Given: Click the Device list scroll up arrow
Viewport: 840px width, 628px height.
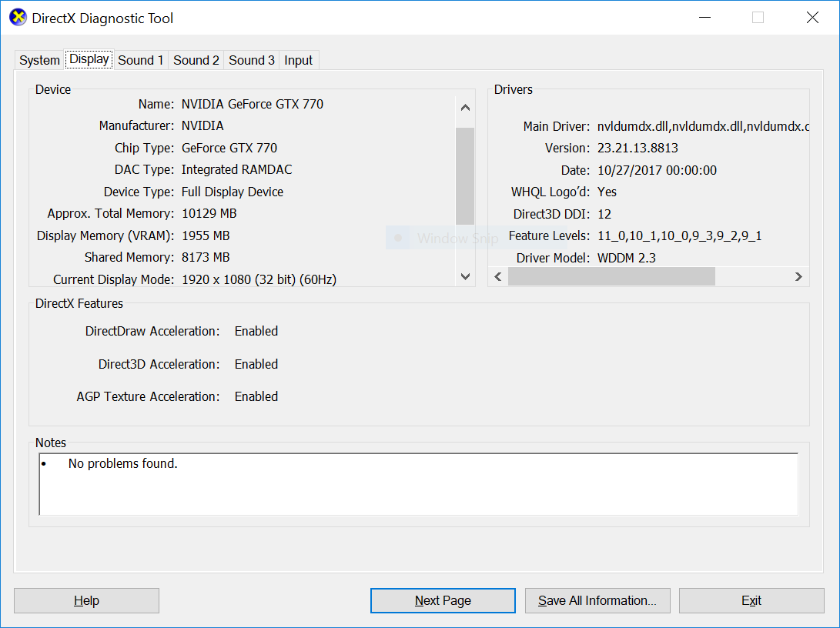Looking at the screenshot, I should pos(465,108).
